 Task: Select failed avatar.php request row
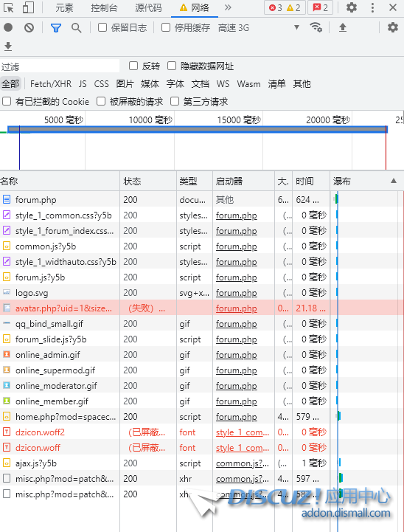point(202,308)
